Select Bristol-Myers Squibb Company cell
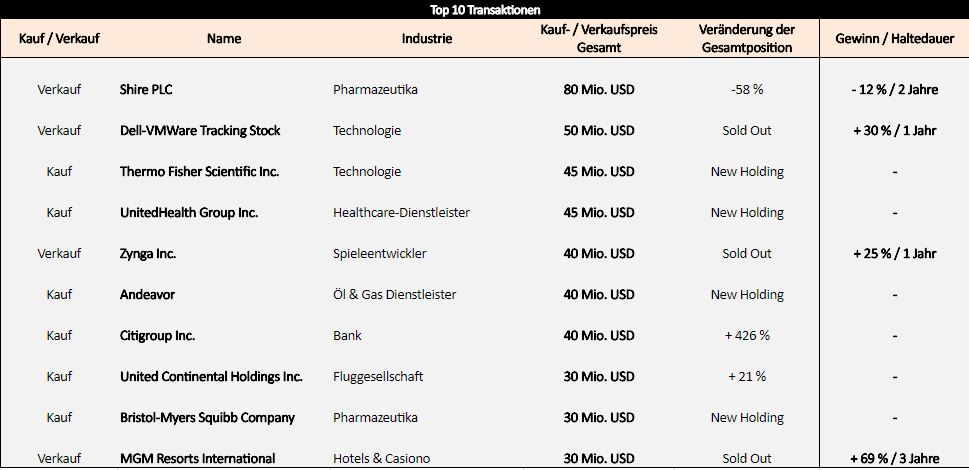Screen dimensions: 969x470 click(207, 418)
